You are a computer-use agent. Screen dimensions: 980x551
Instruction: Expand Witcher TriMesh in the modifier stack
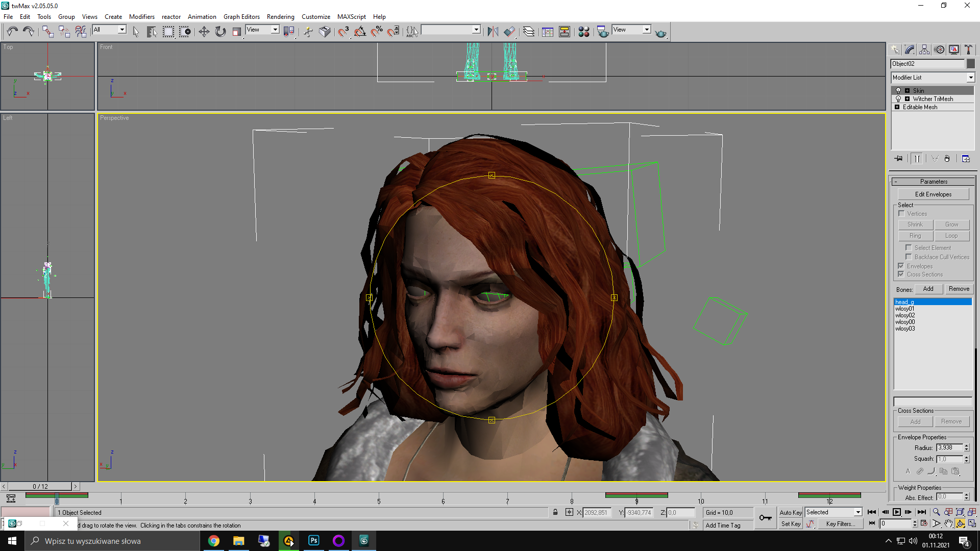908,99
